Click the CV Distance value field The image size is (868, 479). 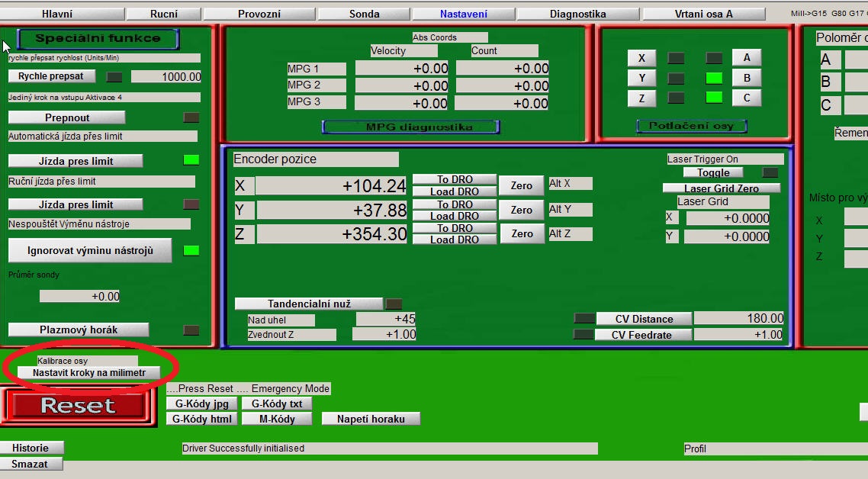pos(738,319)
